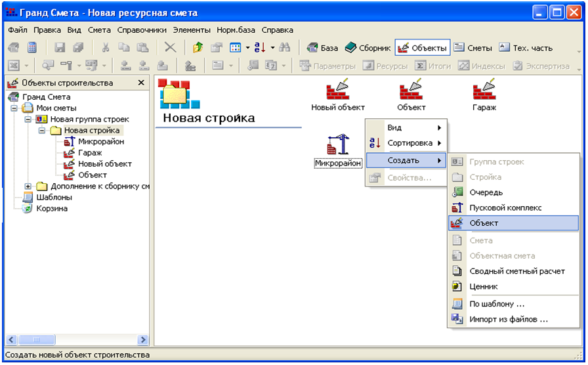588x365 pixels.
Task: Switch to База view button
Action: [x=322, y=48]
